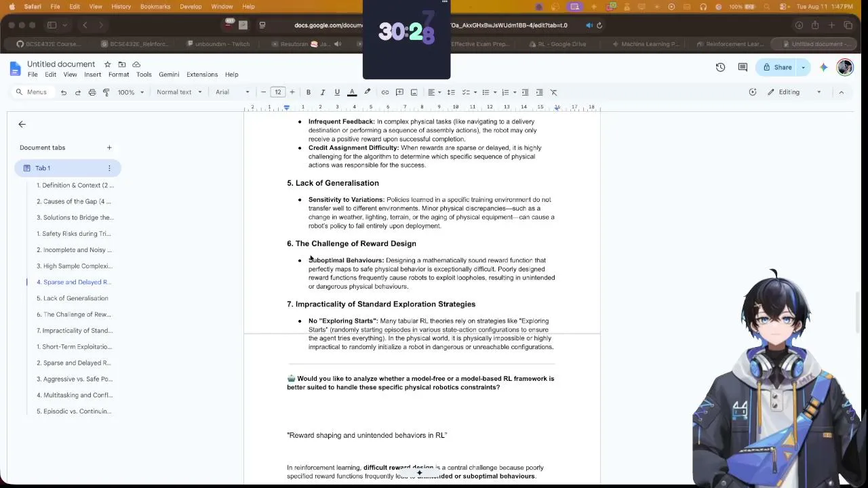
Task: Click the Print icon
Action: [x=92, y=92]
